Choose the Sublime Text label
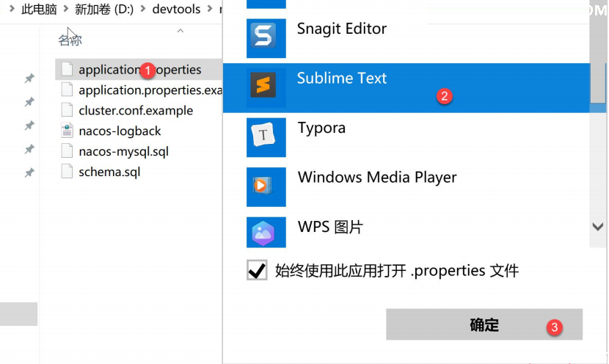The image size is (609, 364). 342,78
